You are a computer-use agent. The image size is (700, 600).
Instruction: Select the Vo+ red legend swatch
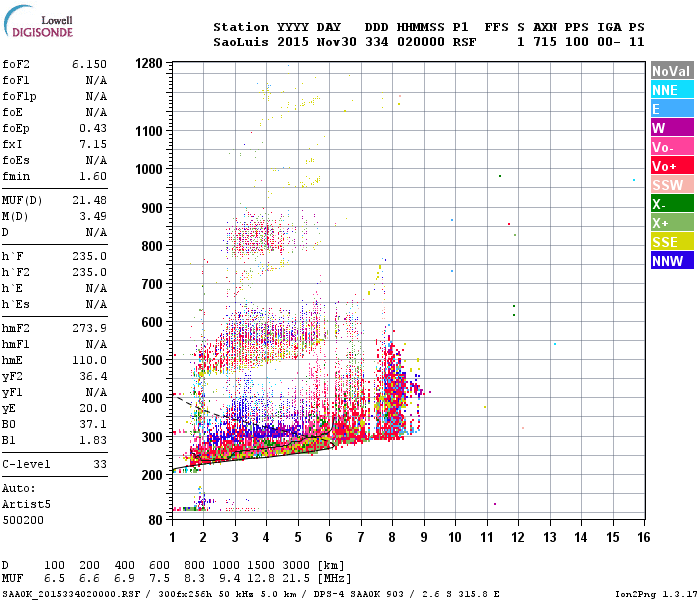click(x=672, y=166)
